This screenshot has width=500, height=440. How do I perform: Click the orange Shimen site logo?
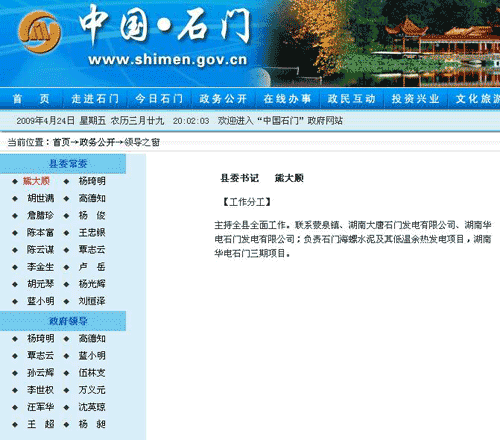[x=39, y=32]
